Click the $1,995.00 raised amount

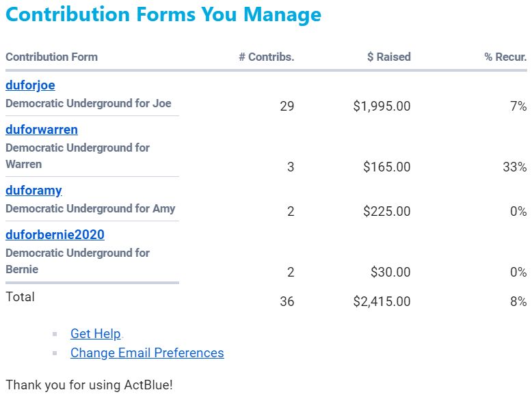pyautogui.click(x=382, y=107)
